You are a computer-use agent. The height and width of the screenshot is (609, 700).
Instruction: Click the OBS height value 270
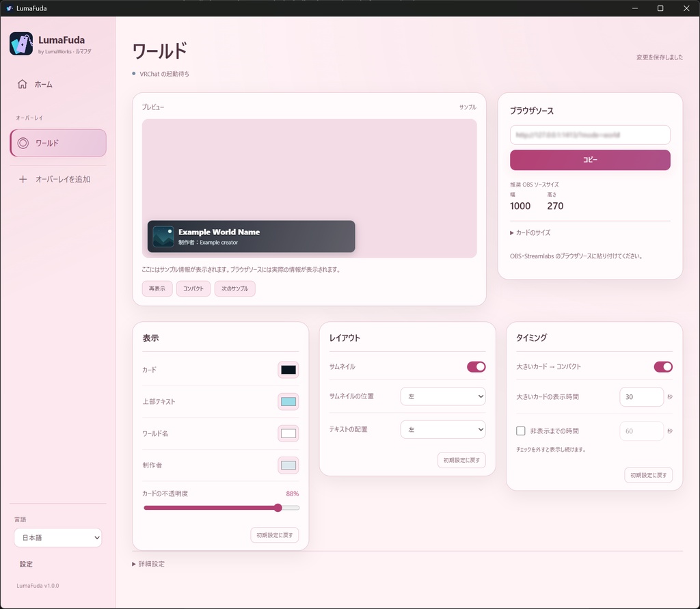(555, 206)
